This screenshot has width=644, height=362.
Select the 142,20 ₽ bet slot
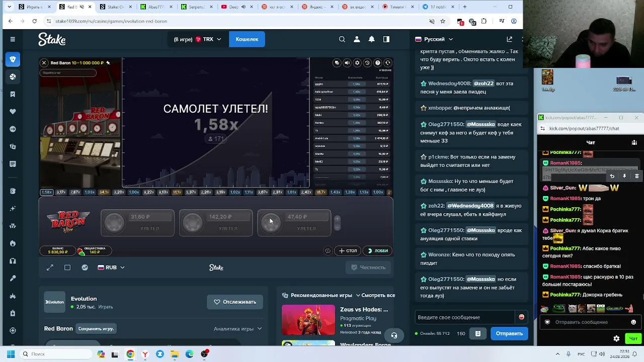(x=216, y=223)
